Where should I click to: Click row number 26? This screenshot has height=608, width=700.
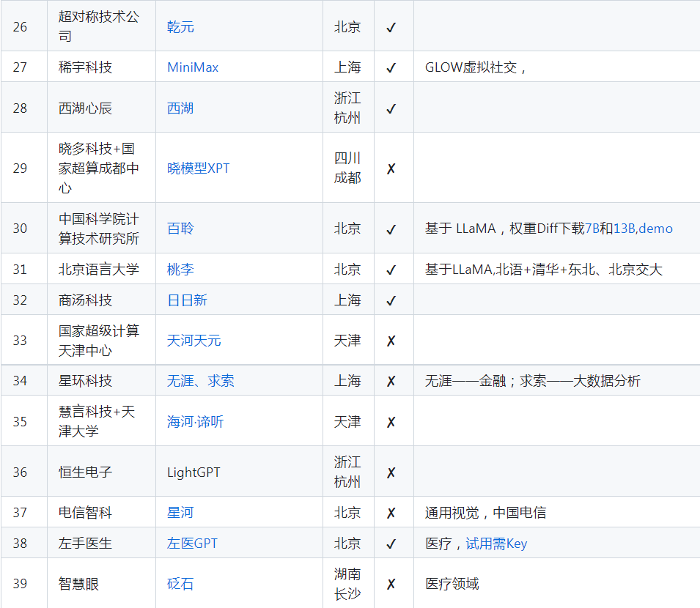click(20, 27)
